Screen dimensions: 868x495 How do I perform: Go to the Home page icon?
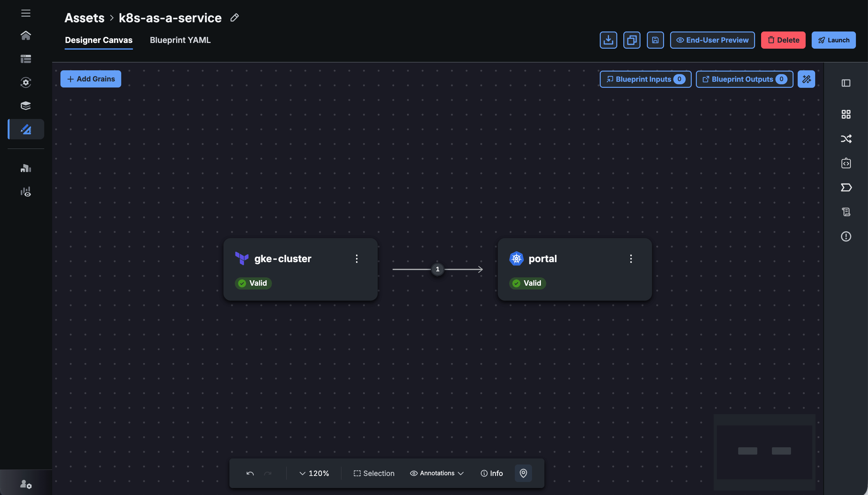point(26,35)
